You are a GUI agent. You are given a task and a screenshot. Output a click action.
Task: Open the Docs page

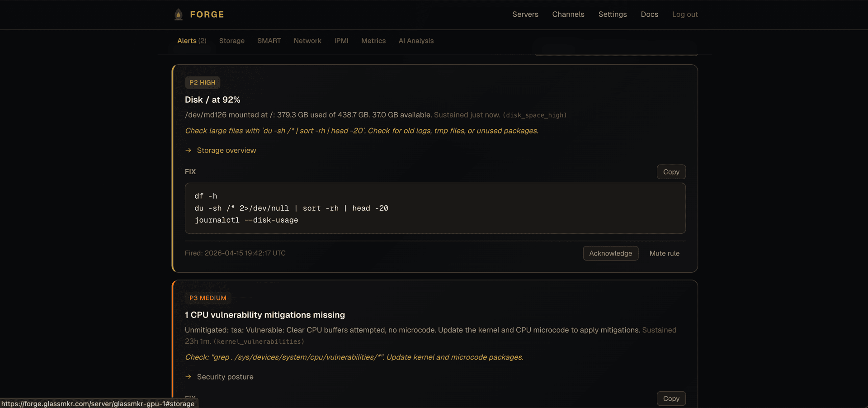click(x=649, y=14)
